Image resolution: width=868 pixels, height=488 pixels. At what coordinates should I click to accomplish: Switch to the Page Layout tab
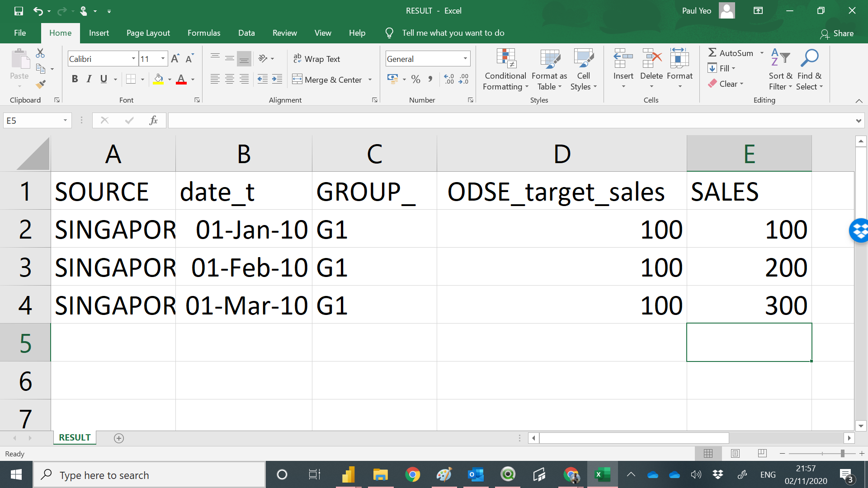click(148, 33)
